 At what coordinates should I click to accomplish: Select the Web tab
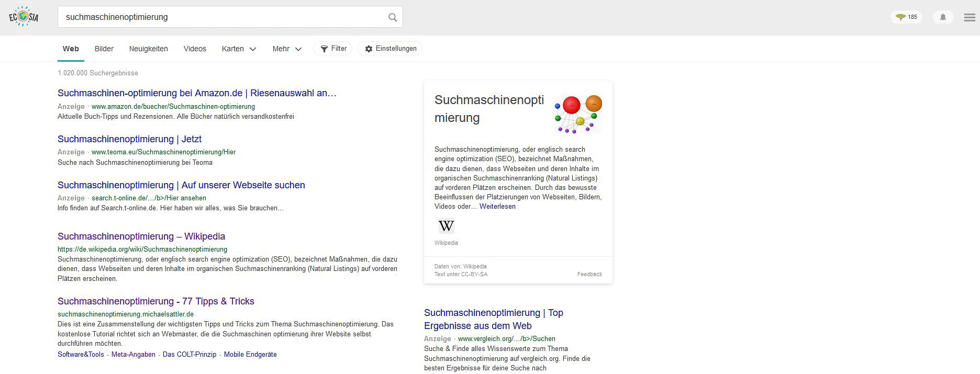(x=71, y=49)
